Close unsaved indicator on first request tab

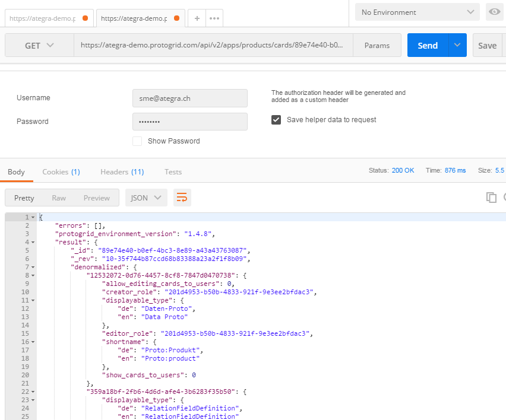(x=85, y=18)
